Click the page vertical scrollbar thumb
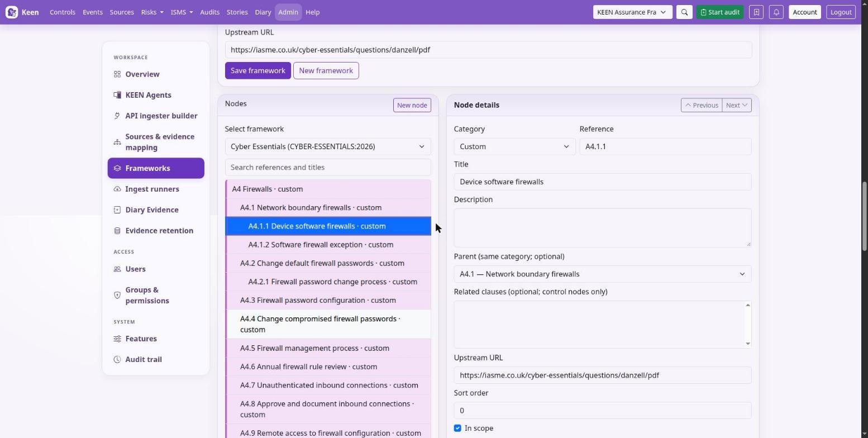Image resolution: width=868 pixels, height=438 pixels. click(x=864, y=216)
